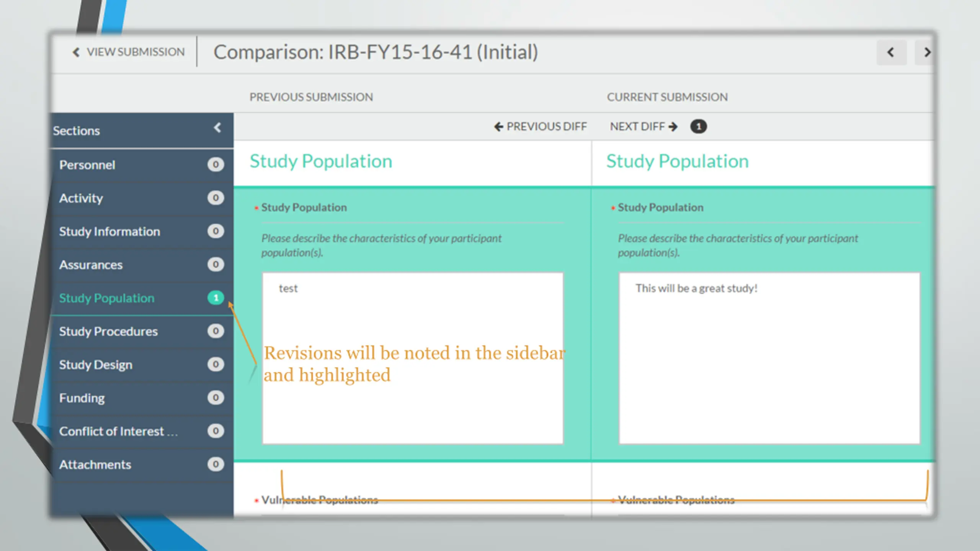Click the previous arrow button in header
This screenshot has width=980, height=551.
pos(891,52)
